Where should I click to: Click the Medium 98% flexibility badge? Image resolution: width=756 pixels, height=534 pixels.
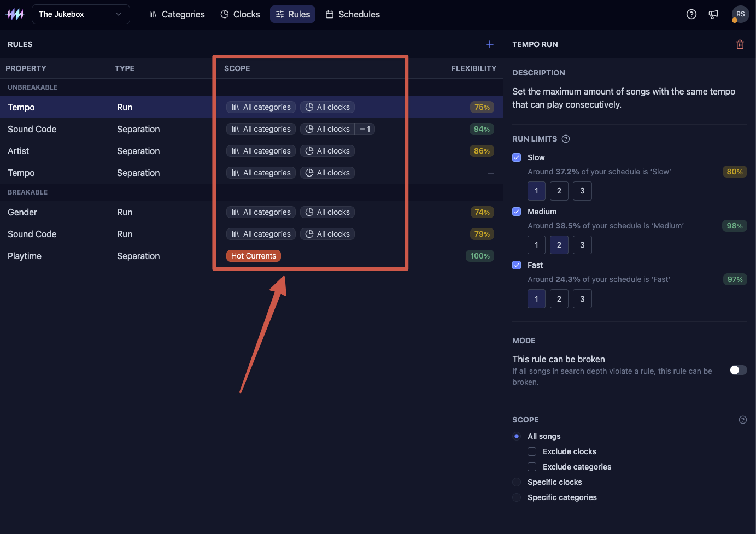tap(735, 226)
